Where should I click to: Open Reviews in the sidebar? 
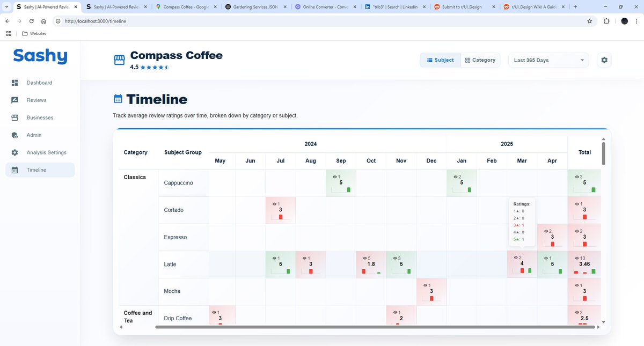click(40, 100)
